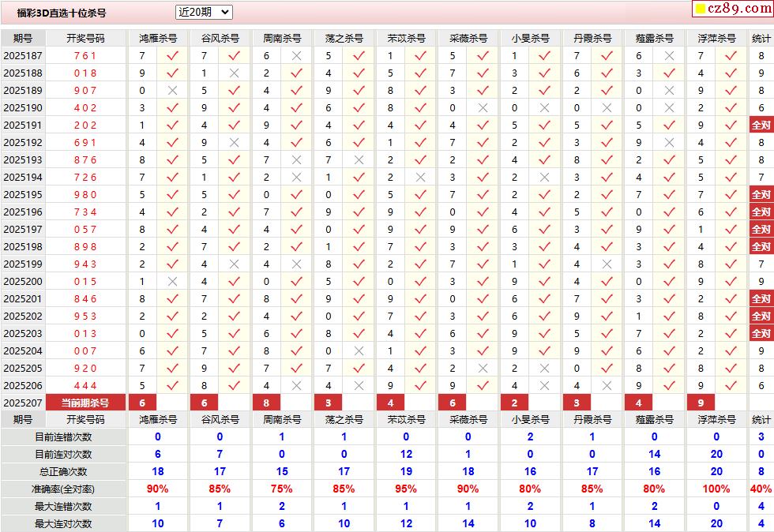Click the check mark for 浮萍杀号 in row 2025206
The width and height of the screenshot is (774, 532).
(x=731, y=385)
